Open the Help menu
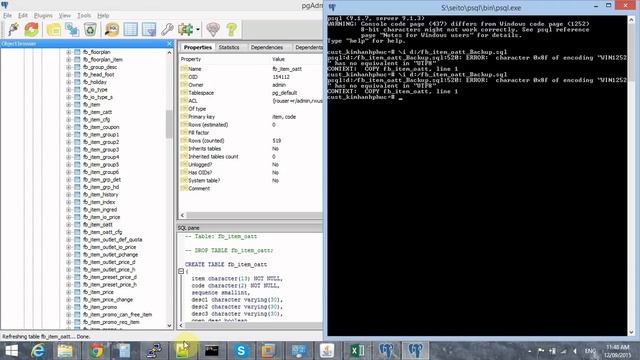Screen dimensions: 640x360 tap(103, 16)
